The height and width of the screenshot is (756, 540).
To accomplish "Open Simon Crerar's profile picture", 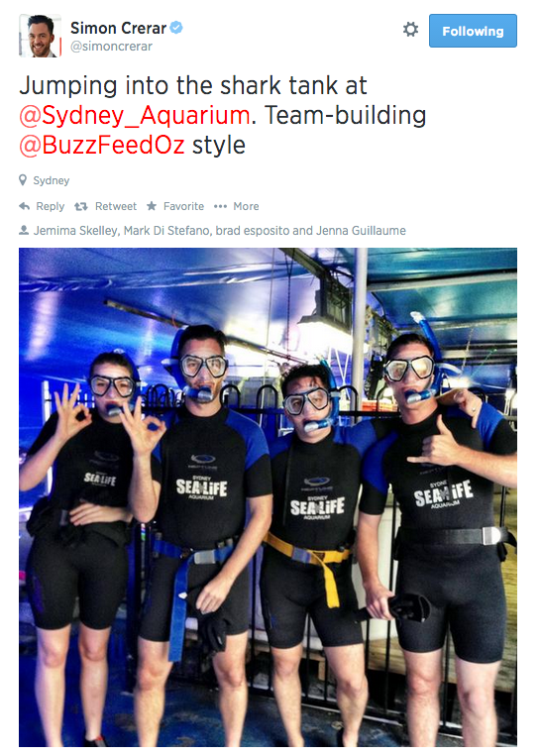I will coord(41,36).
